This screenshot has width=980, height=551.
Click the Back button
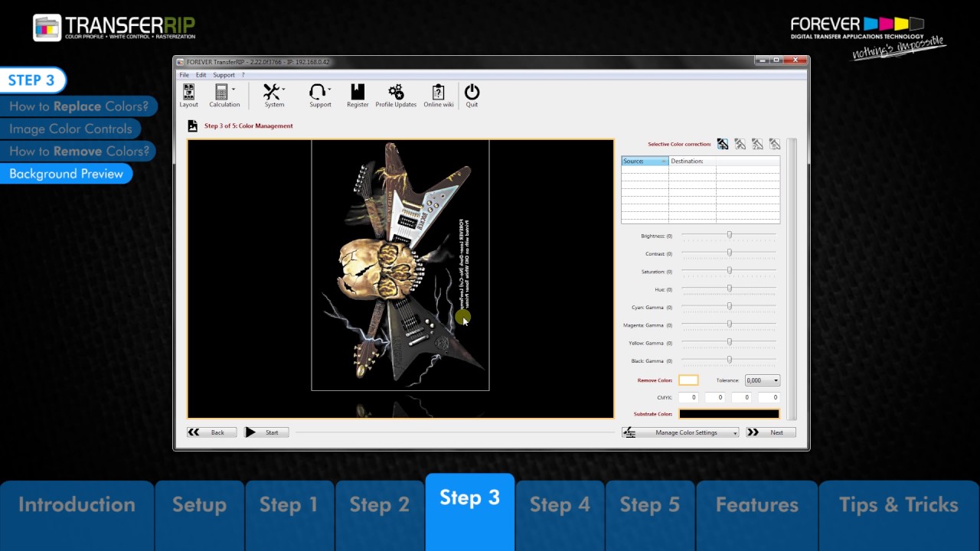click(x=211, y=432)
